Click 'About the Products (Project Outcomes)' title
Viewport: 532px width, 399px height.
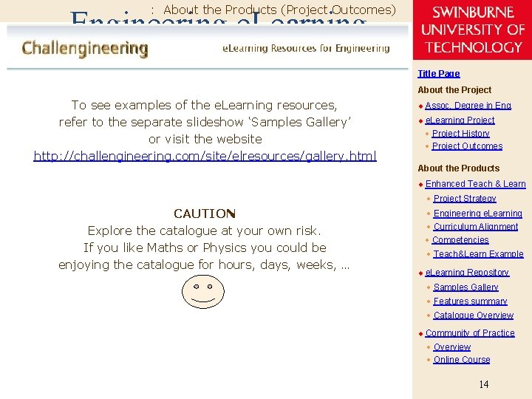279,10
